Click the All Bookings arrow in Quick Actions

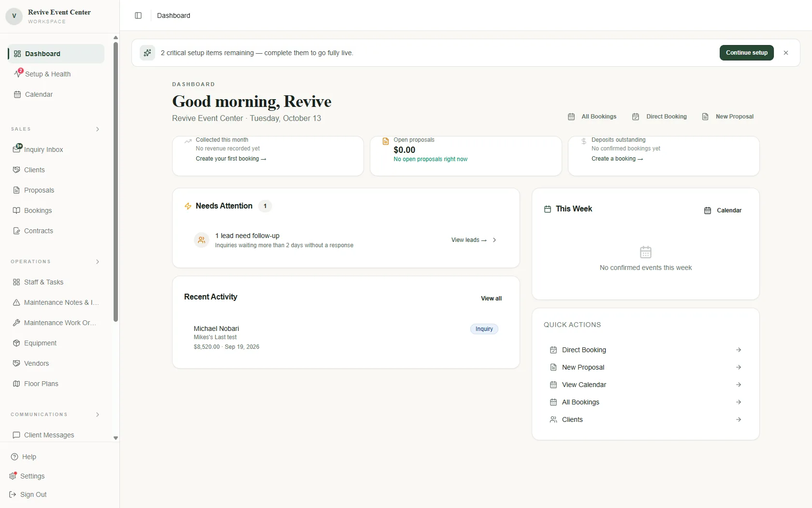point(739,402)
